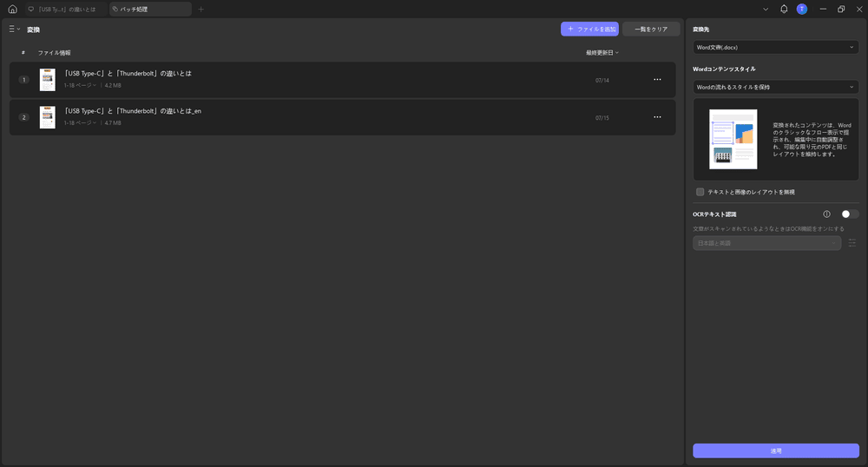Expand the Word文書(.docx) format dropdown

coord(775,47)
